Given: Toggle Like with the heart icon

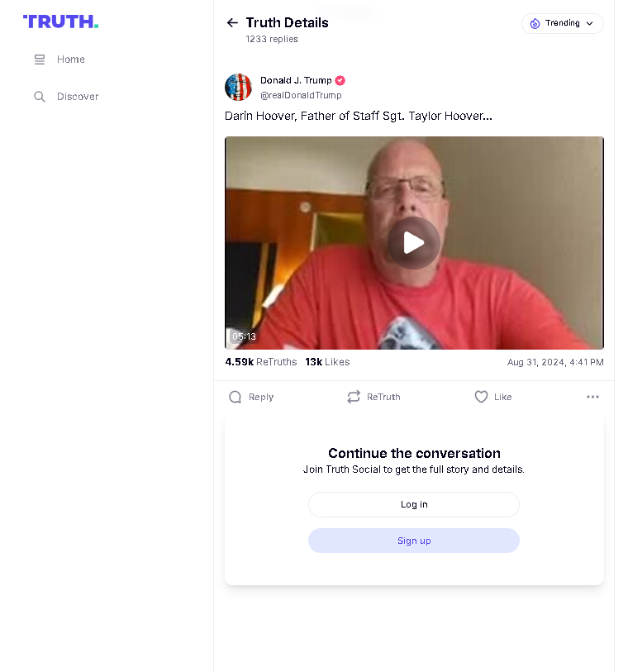Looking at the screenshot, I should 481,397.
